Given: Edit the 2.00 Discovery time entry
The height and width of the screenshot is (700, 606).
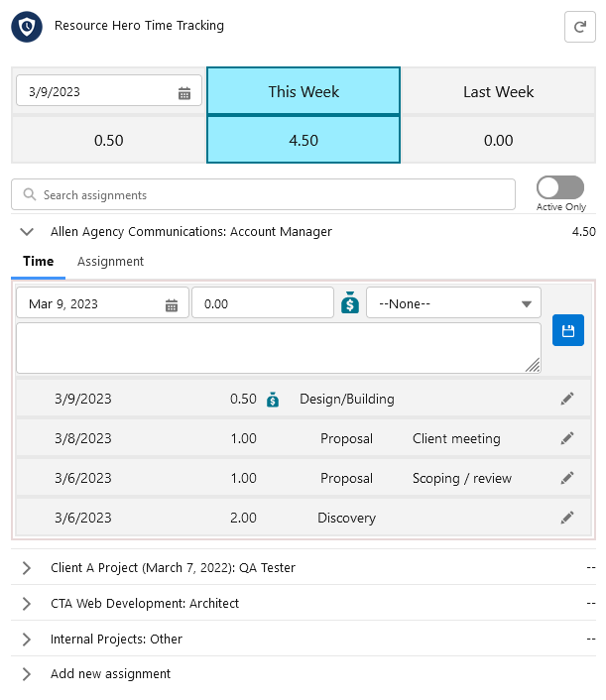Looking at the screenshot, I should pos(566,518).
